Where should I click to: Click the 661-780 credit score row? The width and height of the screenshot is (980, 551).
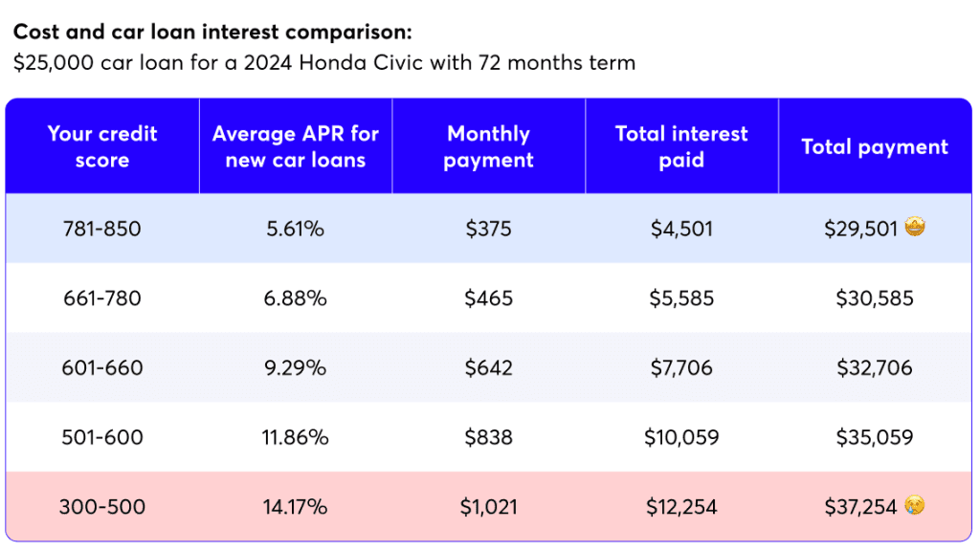[102, 298]
